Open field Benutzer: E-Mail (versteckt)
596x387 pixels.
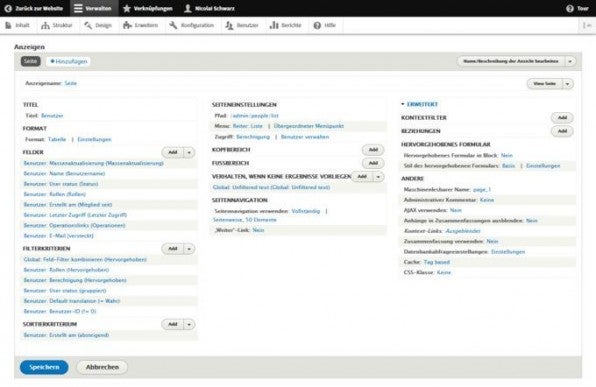pyautogui.click(x=59, y=236)
